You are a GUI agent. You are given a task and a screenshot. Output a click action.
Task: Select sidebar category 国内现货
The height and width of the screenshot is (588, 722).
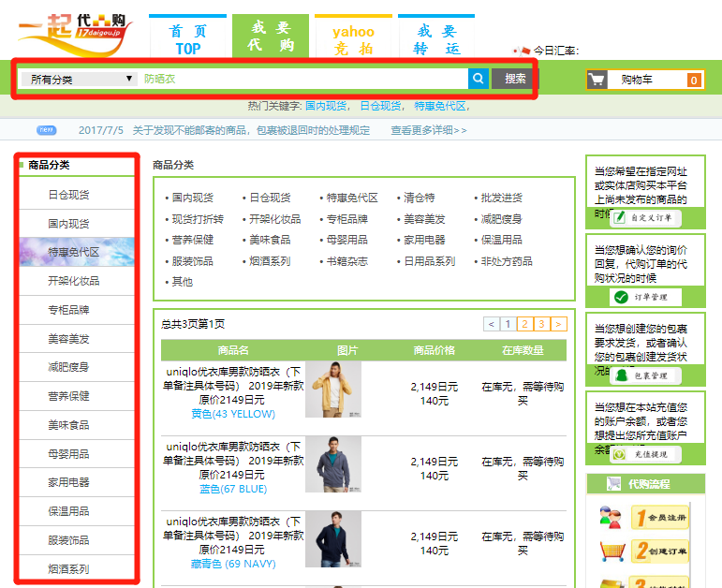tap(77, 224)
